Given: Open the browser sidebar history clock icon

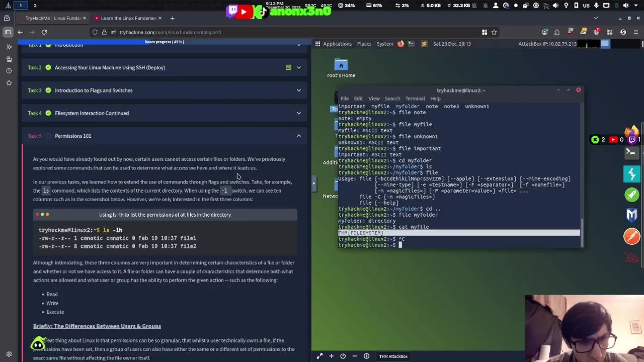Looking at the screenshot, I should coord(9,71).
